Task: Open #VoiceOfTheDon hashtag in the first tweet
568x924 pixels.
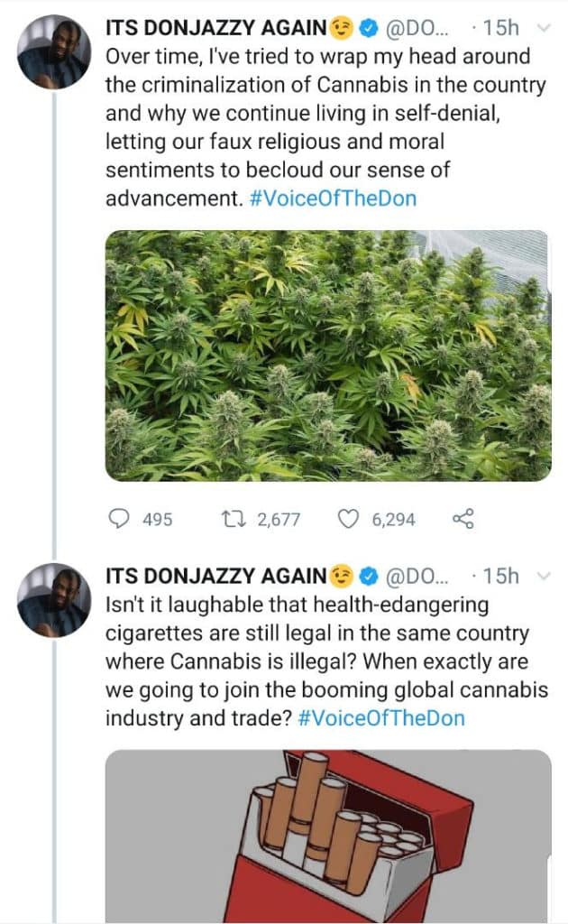Action: click(x=332, y=199)
